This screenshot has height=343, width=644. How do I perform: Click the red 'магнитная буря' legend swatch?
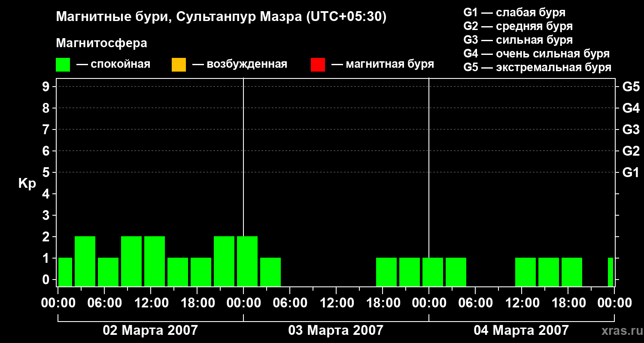click(x=318, y=65)
